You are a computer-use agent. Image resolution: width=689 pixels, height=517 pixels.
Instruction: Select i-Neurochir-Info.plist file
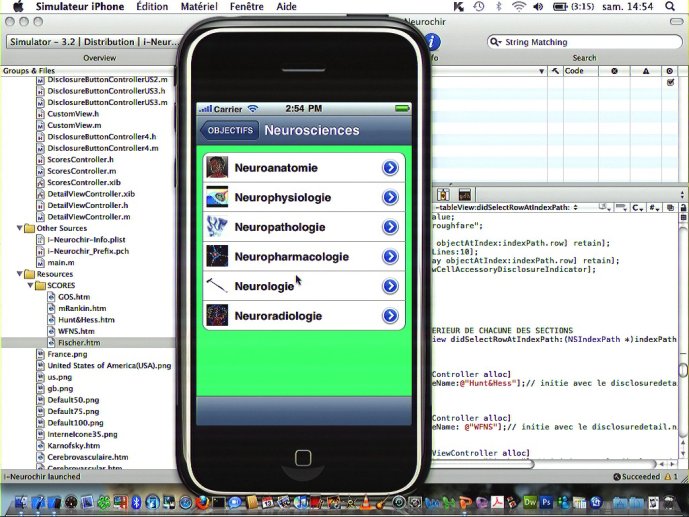click(x=86, y=239)
